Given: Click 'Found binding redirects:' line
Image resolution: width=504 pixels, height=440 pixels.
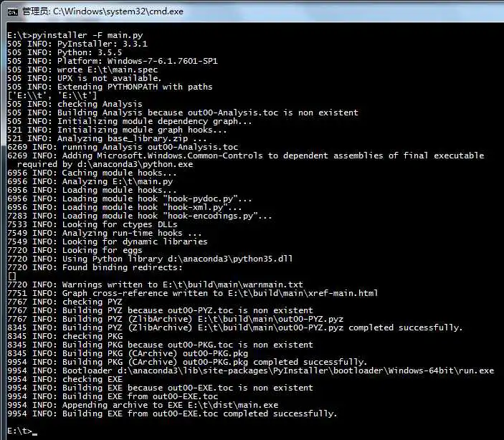Looking at the screenshot, I should [95, 268].
